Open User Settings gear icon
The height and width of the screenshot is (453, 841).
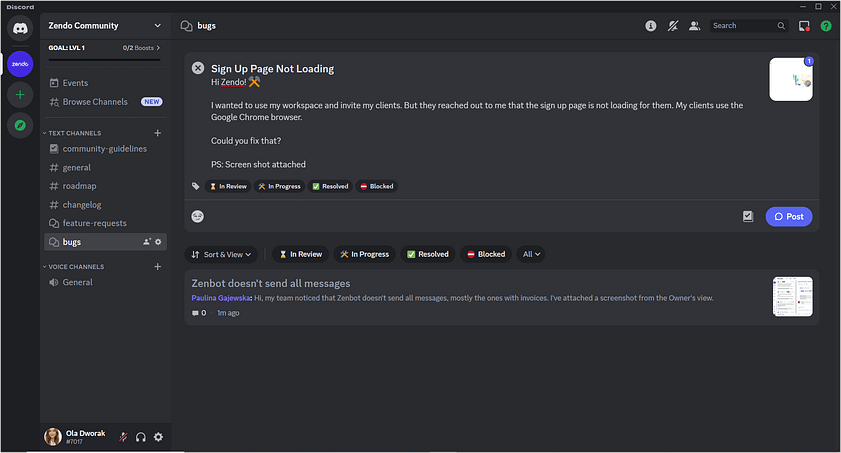pyautogui.click(x=158, y=437)
